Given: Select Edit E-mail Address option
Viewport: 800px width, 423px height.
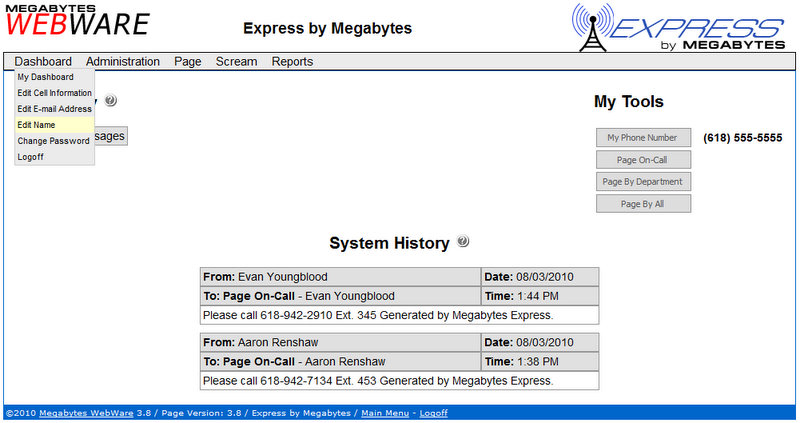Looking at the screenshot, I should point(54,109).
